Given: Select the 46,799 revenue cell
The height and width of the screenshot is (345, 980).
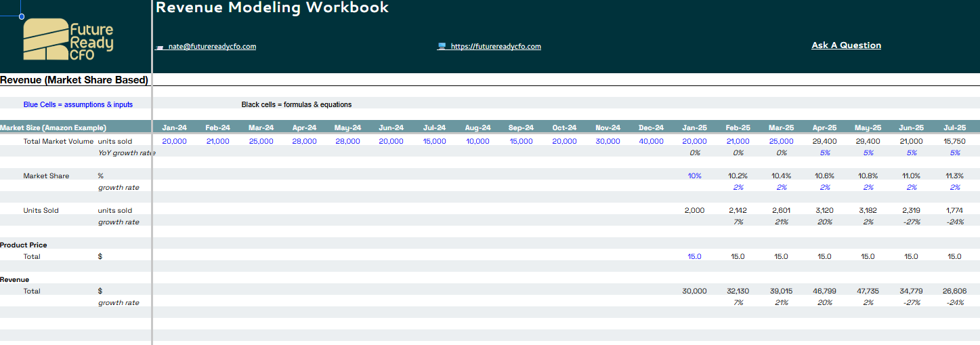Looking at the screenshot, I should click(x=825, y=291).
